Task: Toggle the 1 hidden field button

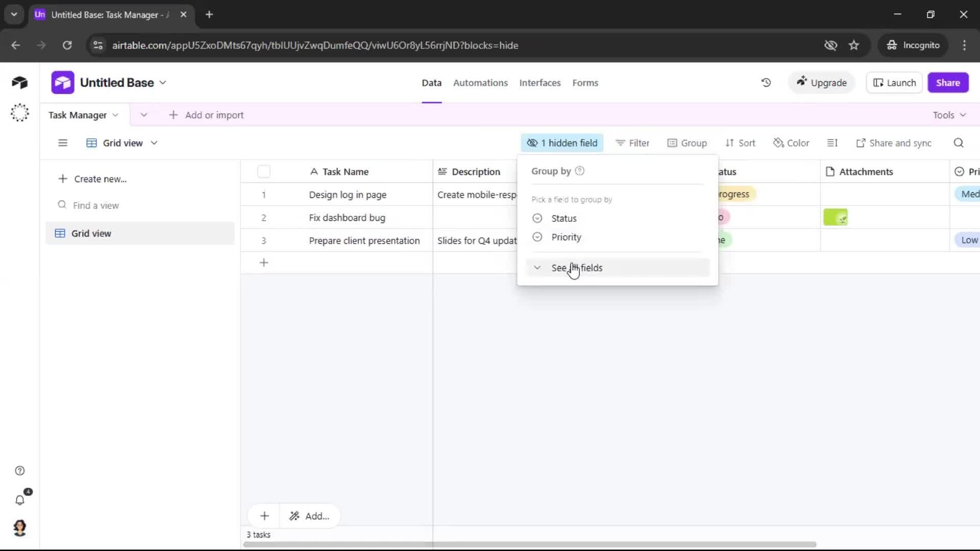Action: 562,143
